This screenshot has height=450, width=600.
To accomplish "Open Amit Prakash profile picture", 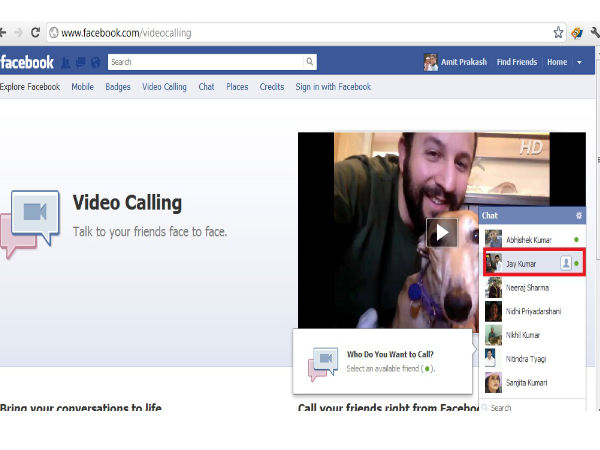I will click(430, 62).
